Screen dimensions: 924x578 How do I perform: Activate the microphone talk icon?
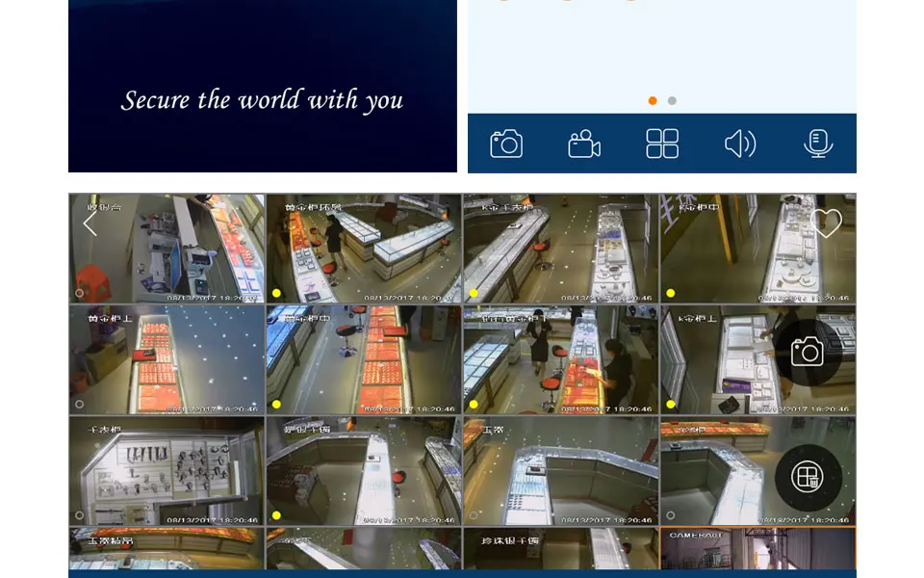click(818, 144)
